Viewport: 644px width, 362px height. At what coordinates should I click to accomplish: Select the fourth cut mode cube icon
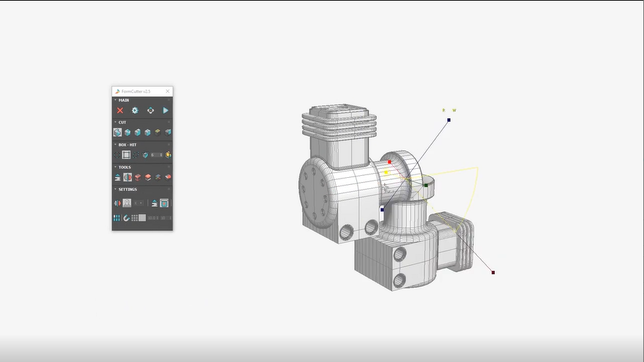(x=147, y=132)
